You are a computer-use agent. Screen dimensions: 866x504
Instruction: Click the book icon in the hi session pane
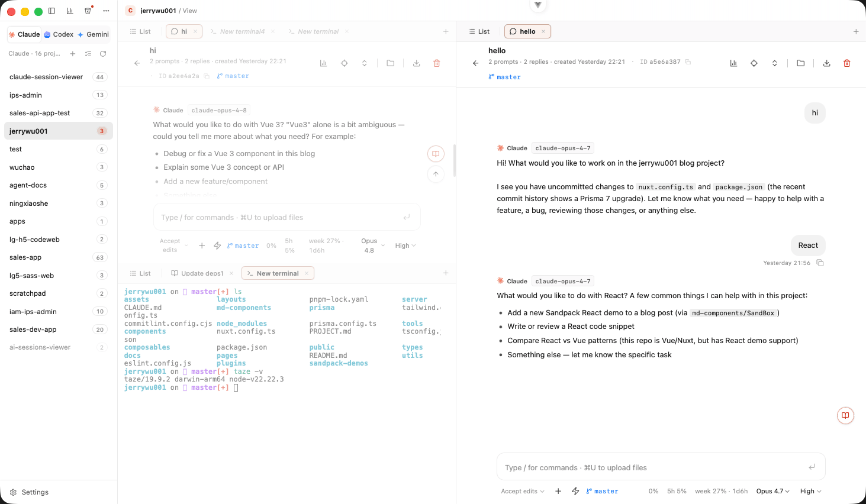436,154
